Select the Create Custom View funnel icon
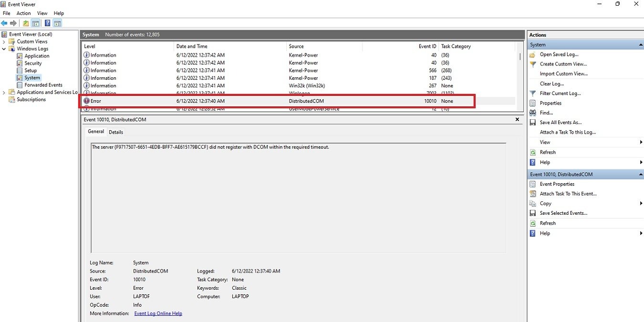 (532, 64)
